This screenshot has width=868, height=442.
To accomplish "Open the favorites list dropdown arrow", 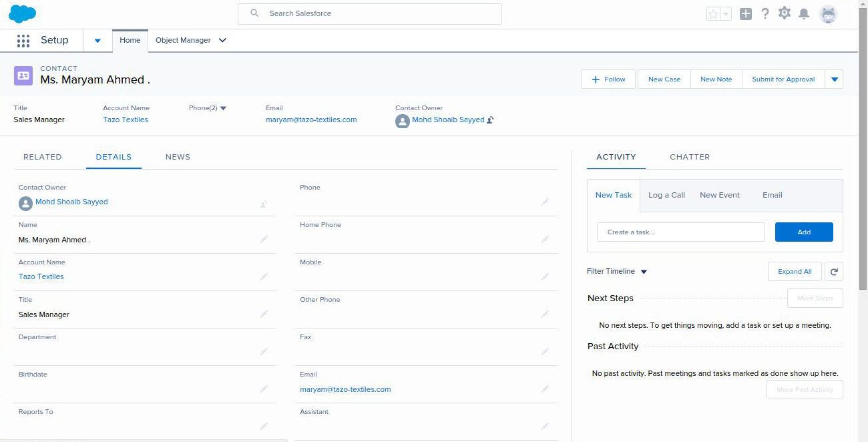I will pos(726,14).
